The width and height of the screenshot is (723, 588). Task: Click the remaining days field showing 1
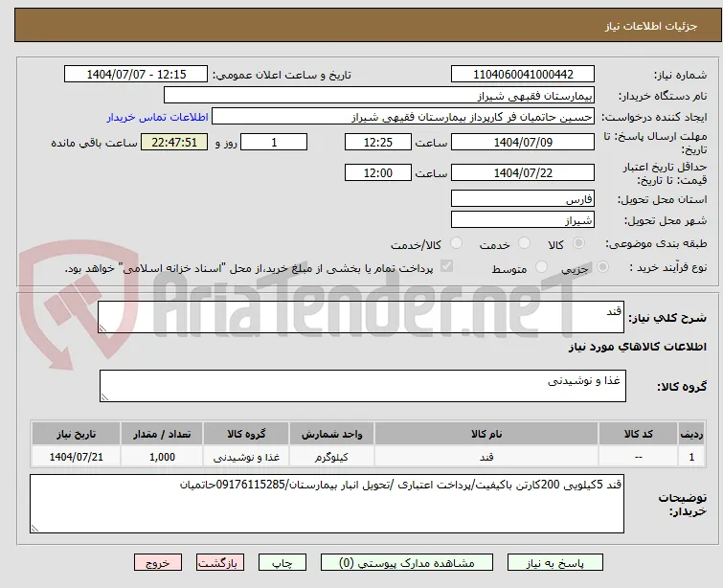(x=274, y=142)
